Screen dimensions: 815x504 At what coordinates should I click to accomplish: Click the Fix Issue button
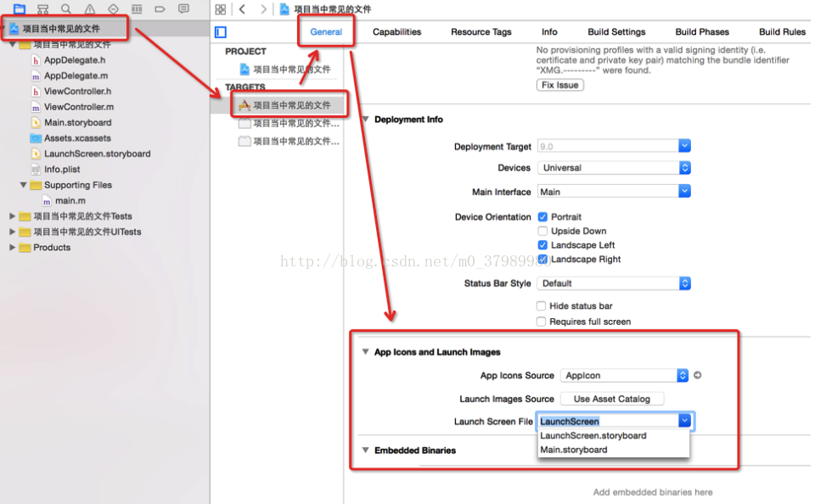coord(559,85)
